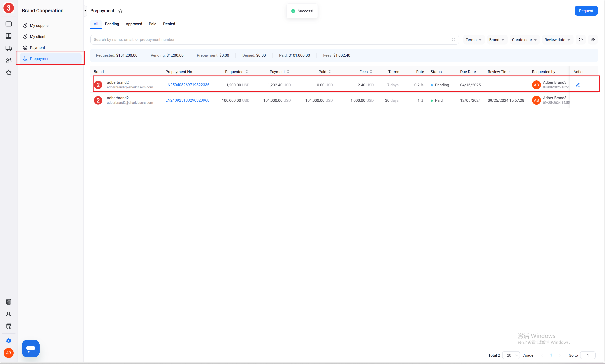Screen dimensions: 605x364
Task: Click brand logo of the Pending row
Action: 98,85
